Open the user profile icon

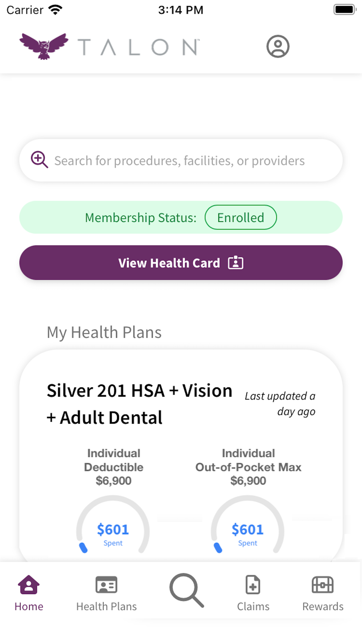coord(278,46)
